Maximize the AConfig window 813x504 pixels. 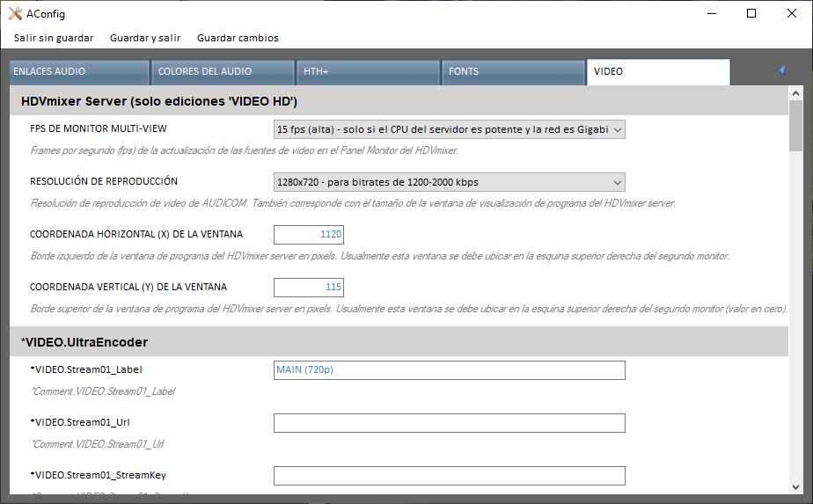[751, 13]
